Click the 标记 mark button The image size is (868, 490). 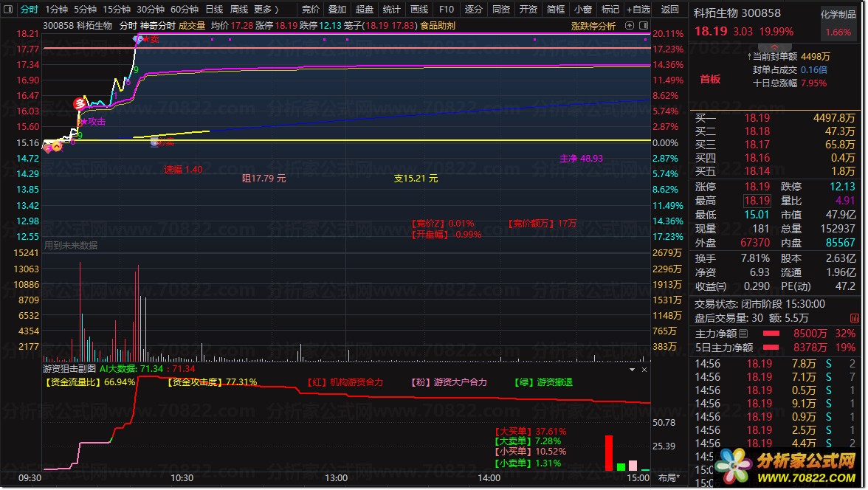click(x=610, y=10)
